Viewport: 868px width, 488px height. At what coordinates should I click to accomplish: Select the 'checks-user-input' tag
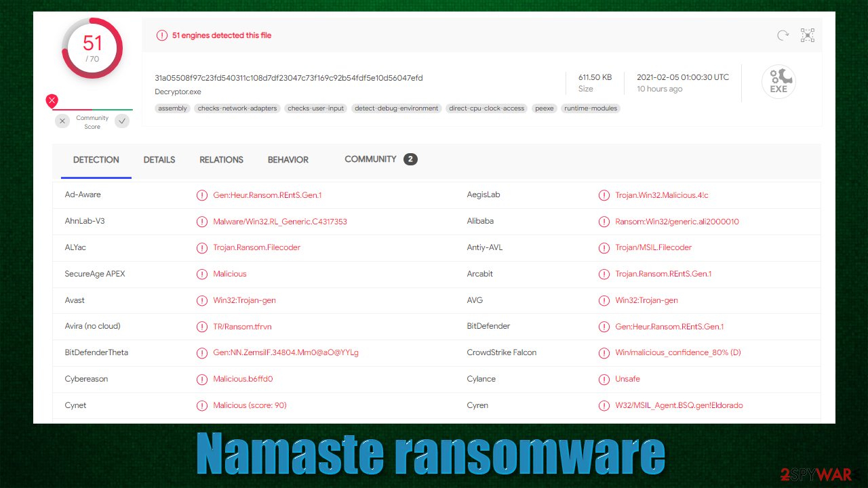[316, 108]
